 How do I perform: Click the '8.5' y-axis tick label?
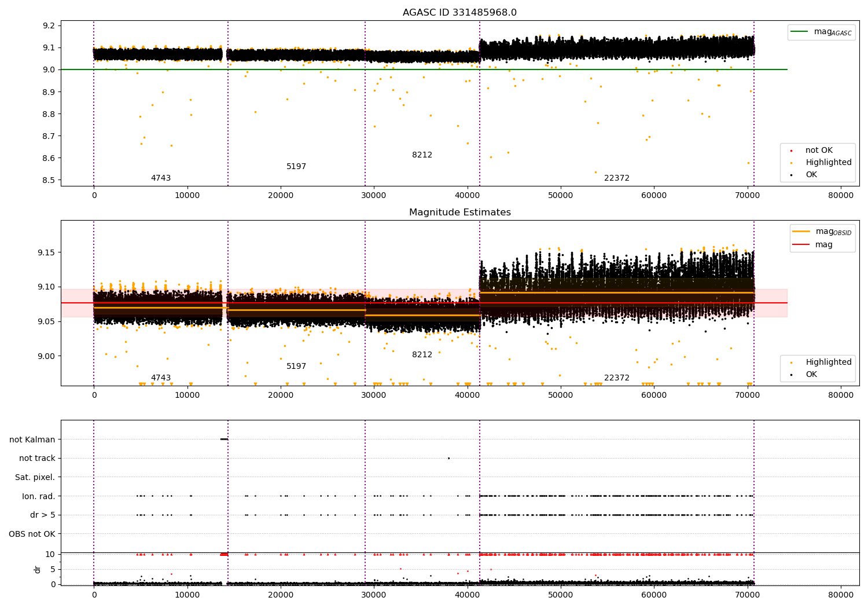point(49,180)
